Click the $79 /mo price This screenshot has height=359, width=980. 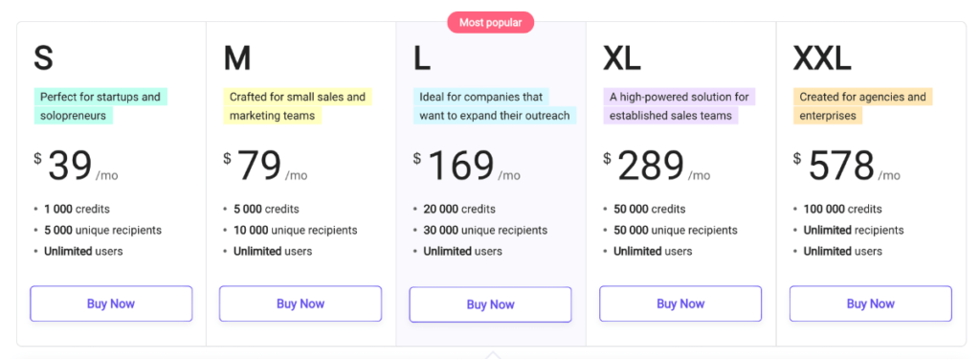266,167
